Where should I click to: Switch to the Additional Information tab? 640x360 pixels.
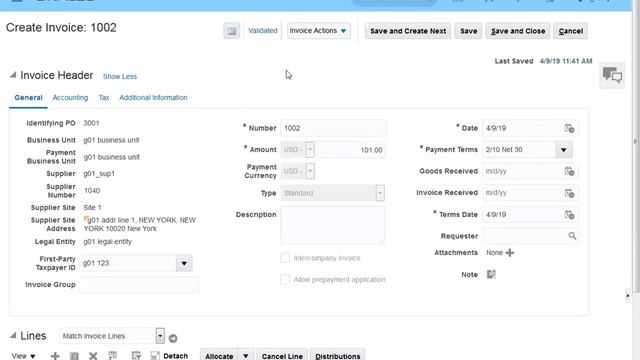[x=153, y=98]
